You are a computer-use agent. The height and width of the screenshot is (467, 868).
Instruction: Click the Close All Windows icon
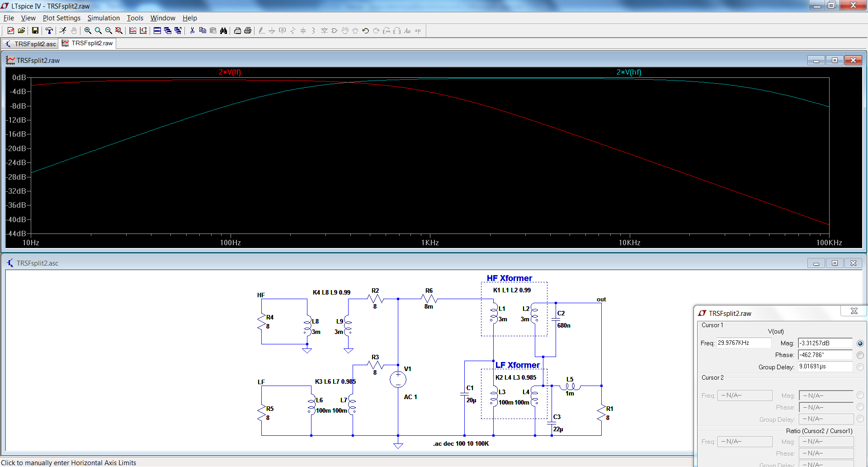(x=178, y=31)
